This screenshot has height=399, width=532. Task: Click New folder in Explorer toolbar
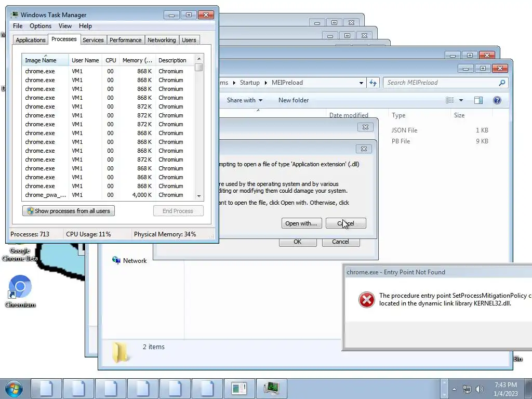294,100
